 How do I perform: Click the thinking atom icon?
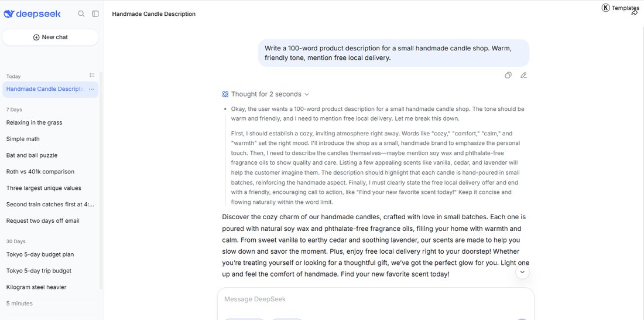click(x=225, y=94)
